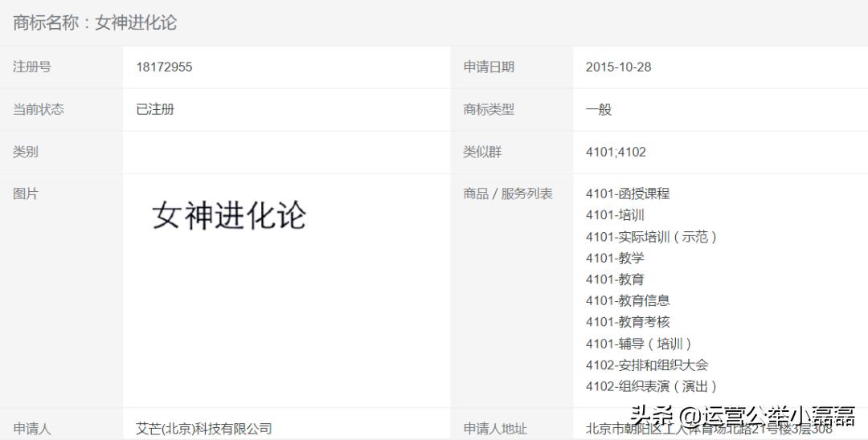Select the item 4101-教育
The width and height of the screenshot is (868, 440).
click(x=615, y=279)
